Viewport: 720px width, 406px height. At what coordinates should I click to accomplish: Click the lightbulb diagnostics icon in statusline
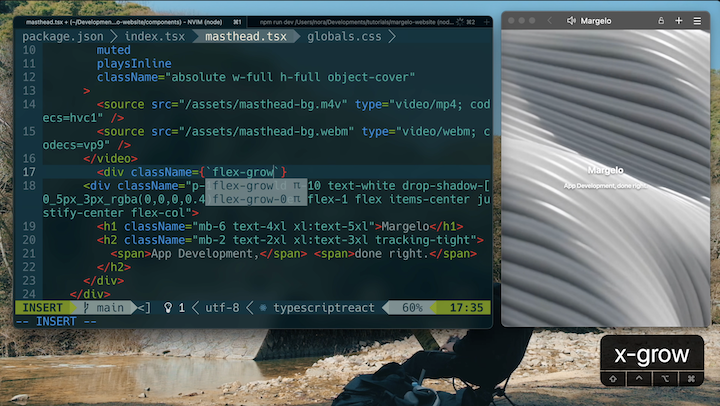point(169,308)
